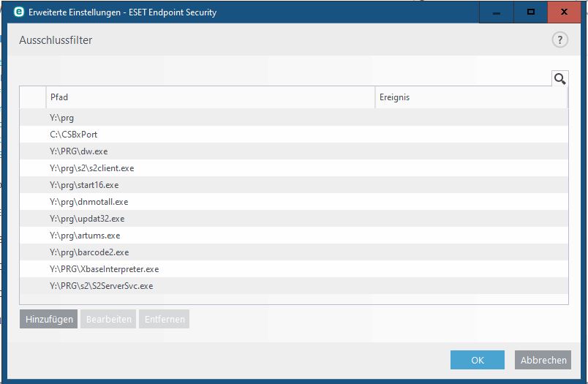588x384 pixels.
Task: Sort by the Ereignis column header
Action: [472, 97]
